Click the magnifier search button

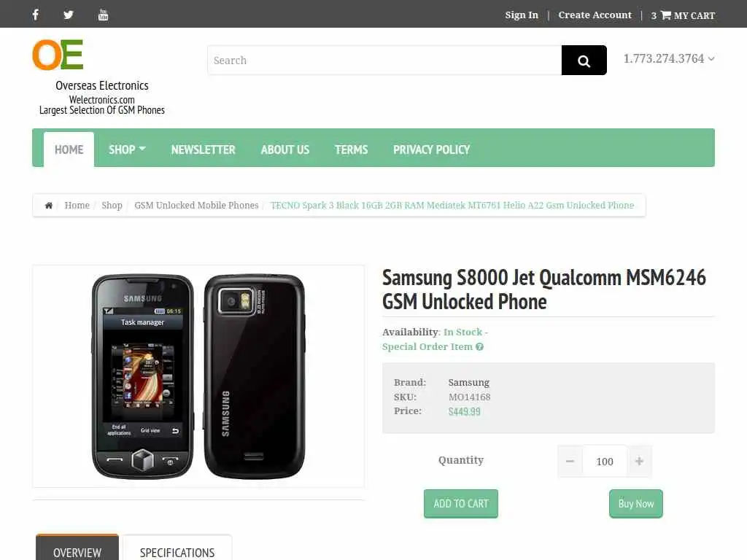coord(584,61)
